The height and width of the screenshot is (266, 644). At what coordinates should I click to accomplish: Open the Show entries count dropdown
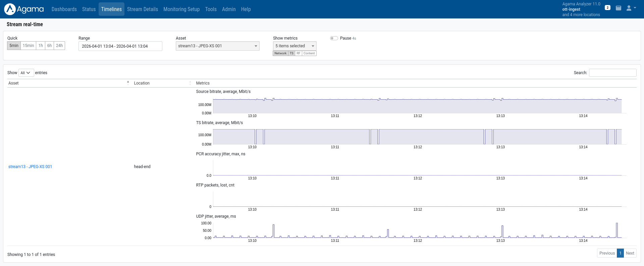pyautogui.click(x=26, y=73)
